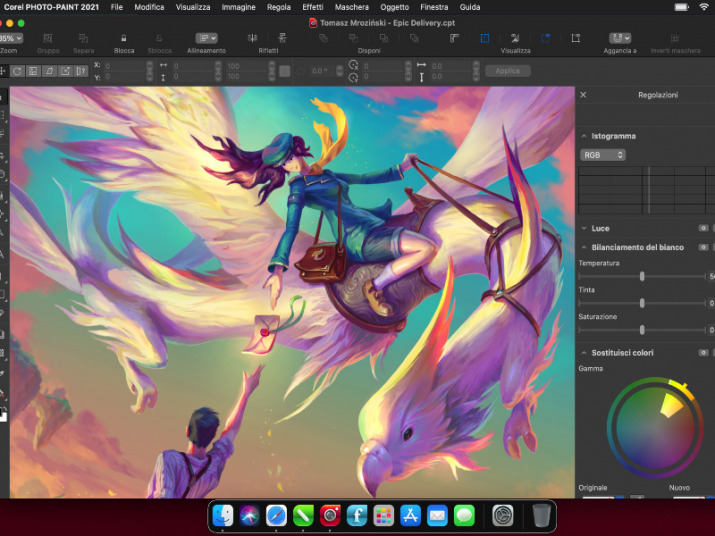Click the second Disponi arrange icon
Image resolution: width=715 pixels, height=536 pixels.
point(353,38)
